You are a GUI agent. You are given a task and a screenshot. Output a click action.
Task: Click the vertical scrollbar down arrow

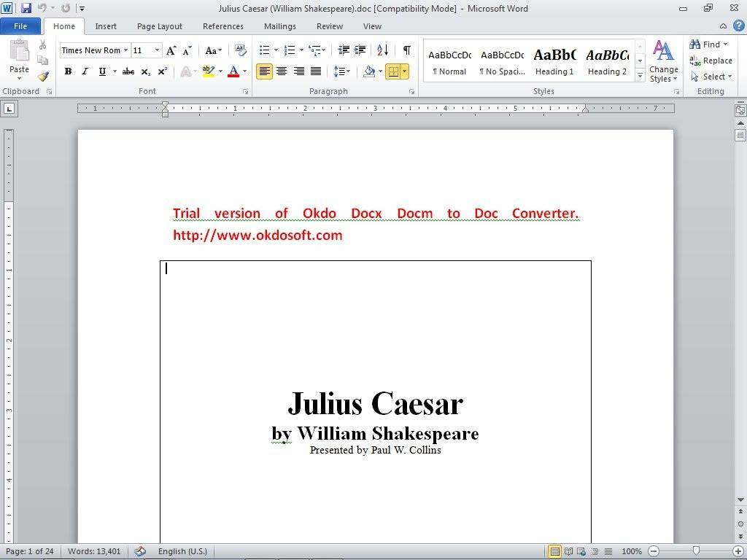[x=740, y=499]
